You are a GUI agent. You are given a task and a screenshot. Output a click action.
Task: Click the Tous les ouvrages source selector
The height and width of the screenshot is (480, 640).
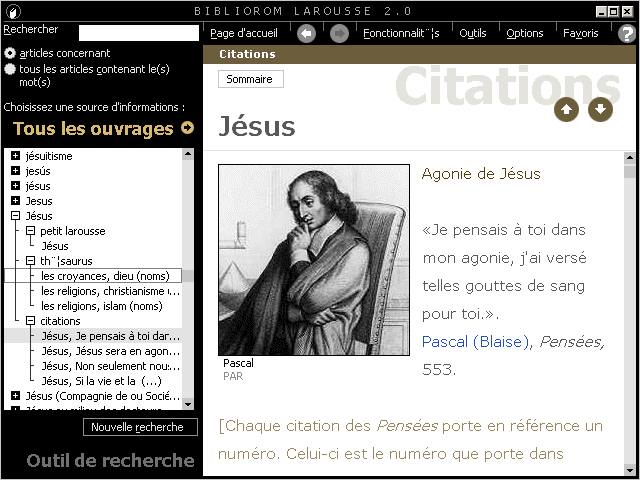pos(93,129)
